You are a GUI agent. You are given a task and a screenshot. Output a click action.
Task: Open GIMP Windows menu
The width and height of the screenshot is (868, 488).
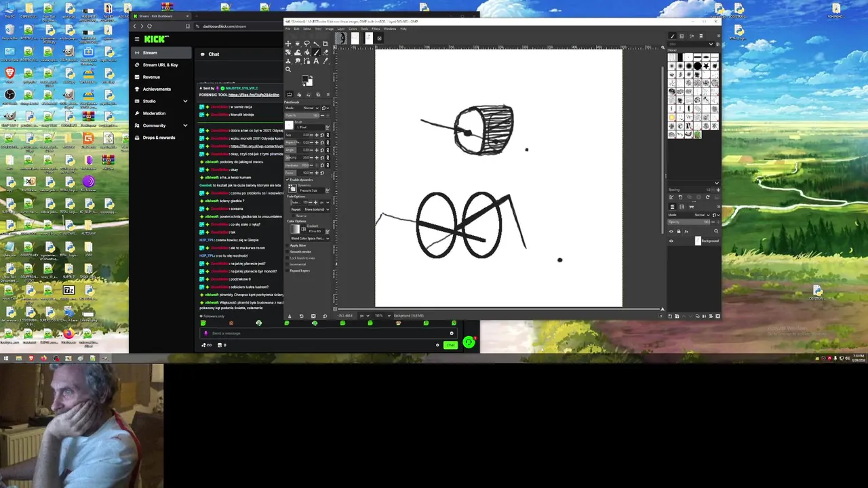[x=390, y=28]
